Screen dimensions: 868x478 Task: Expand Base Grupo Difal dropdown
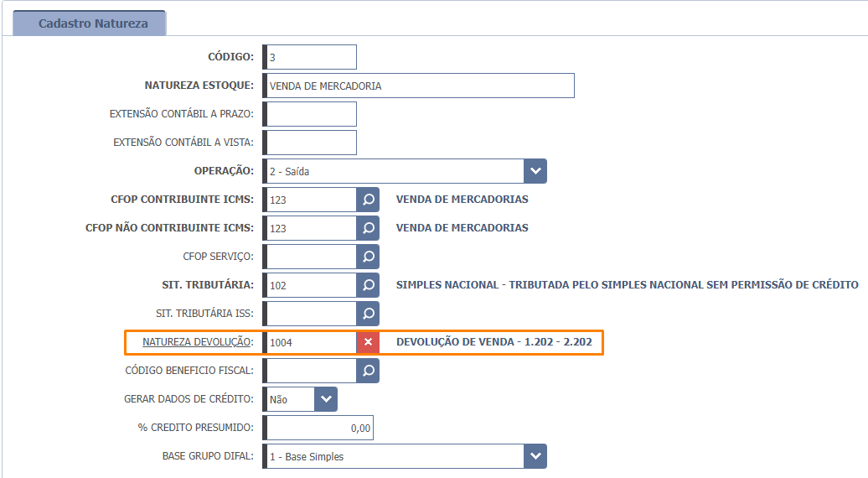[535, 456]
